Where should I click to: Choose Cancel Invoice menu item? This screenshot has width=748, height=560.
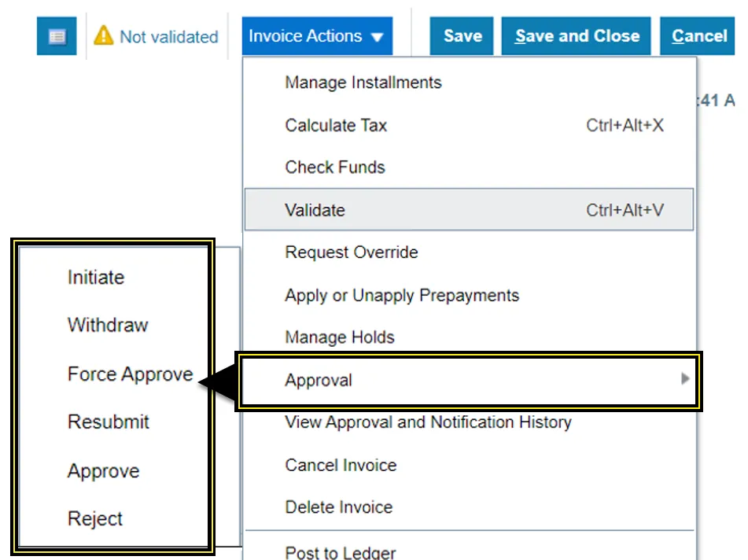click(341, 465)
